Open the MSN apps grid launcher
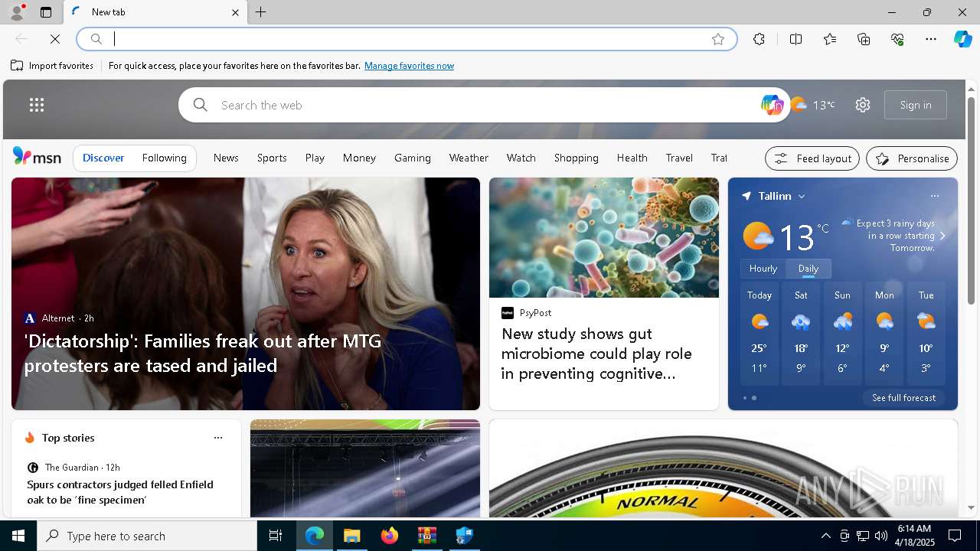 (37, 105)
